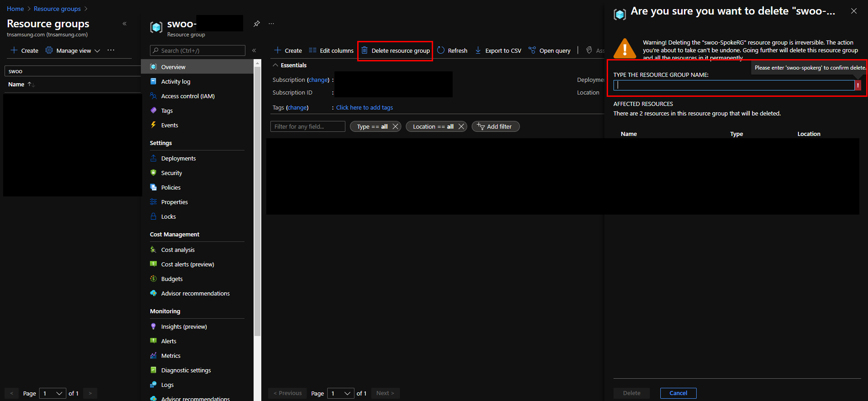Remove the Location == all filter
The width and height of the screenshot is (868, 401).
461,126
